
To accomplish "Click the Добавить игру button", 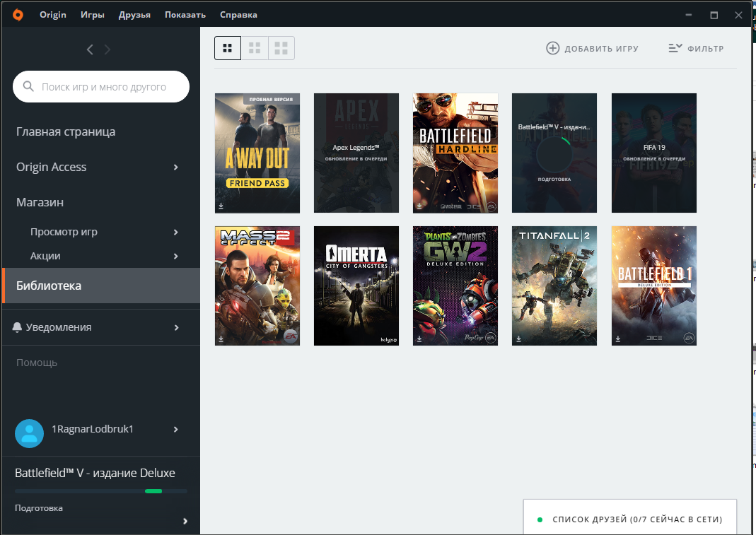I will tap(592, 48).
